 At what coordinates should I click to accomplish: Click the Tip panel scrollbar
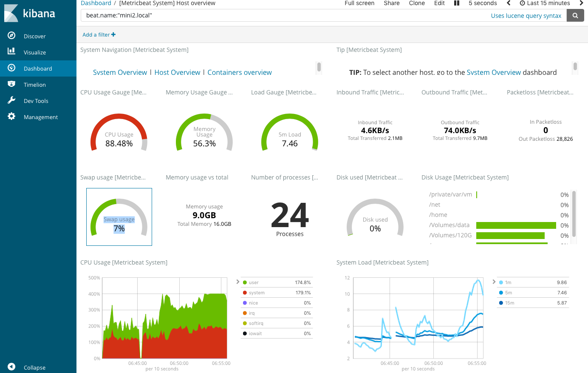pyautogui.click(x=575, y=66)
